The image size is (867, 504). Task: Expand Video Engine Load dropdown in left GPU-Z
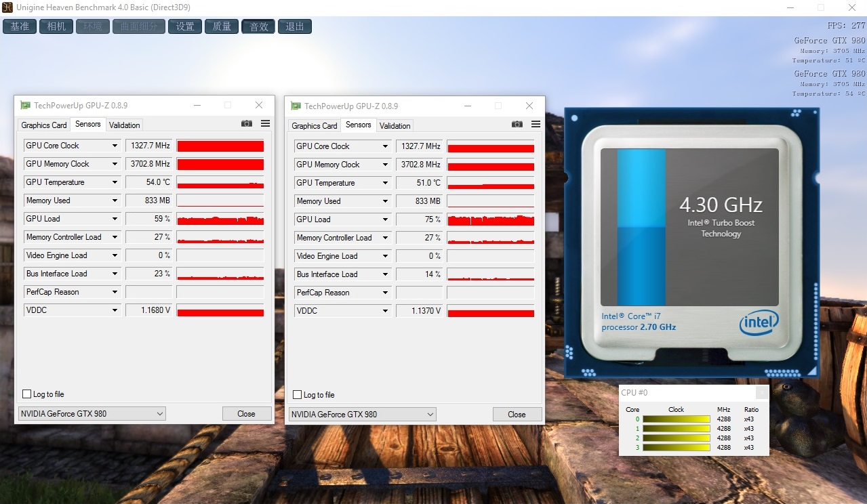[x=115, y=255]
